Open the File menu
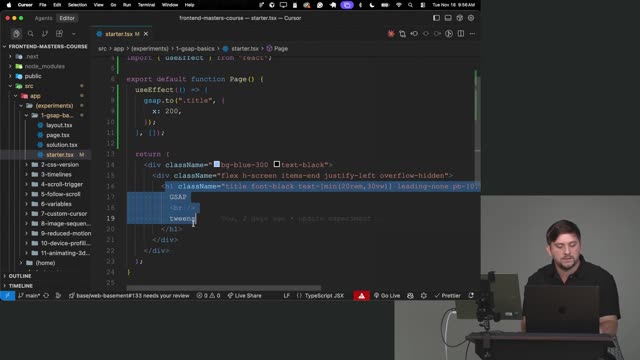This screenshot has height=360, width=640. 42,5
